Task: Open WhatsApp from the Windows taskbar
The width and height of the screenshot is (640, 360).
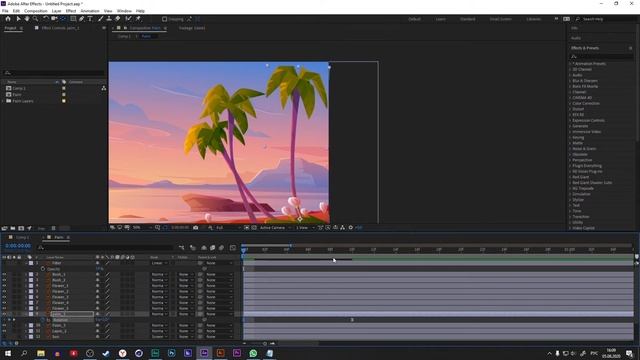Action: [253, 353]
